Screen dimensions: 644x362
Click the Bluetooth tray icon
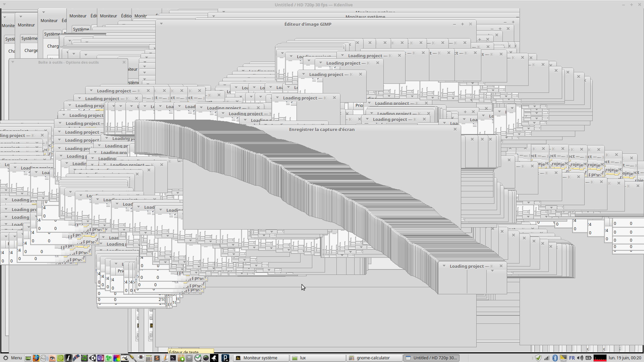555,358
